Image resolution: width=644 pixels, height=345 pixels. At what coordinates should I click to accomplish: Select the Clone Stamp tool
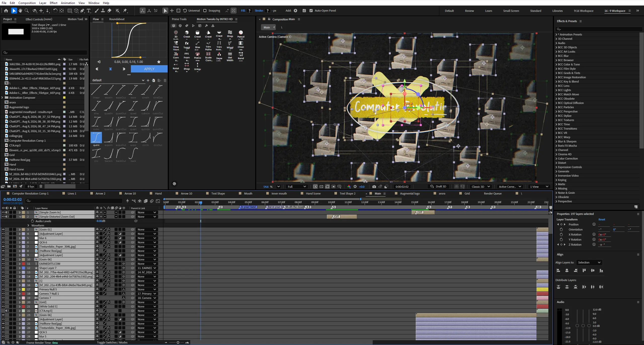(103, 11)
